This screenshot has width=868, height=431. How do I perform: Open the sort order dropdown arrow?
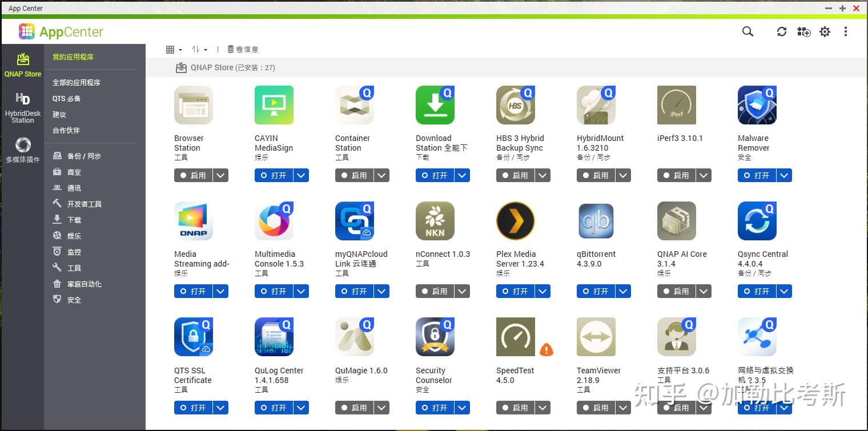coord(204,49)
